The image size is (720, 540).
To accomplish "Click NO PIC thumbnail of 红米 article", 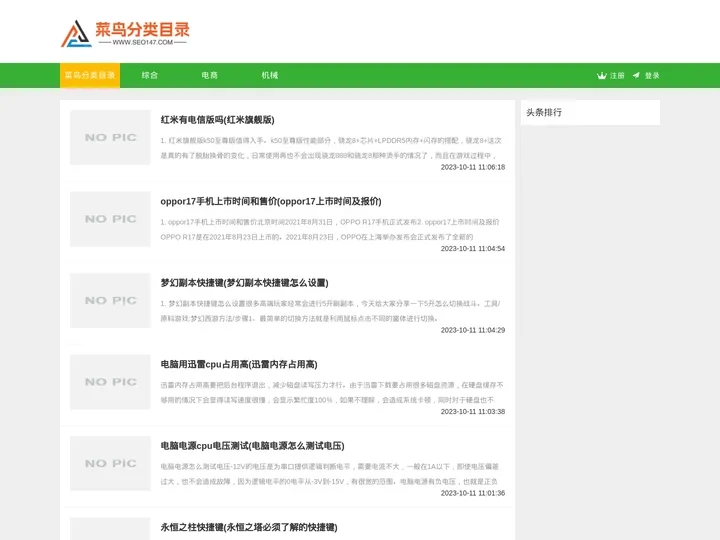I will (x=110, y=137).
